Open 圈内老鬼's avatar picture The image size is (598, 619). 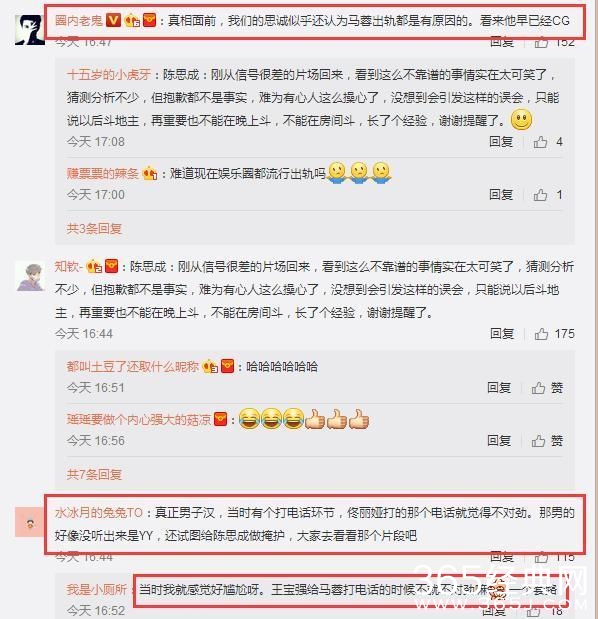click(30, 30)
